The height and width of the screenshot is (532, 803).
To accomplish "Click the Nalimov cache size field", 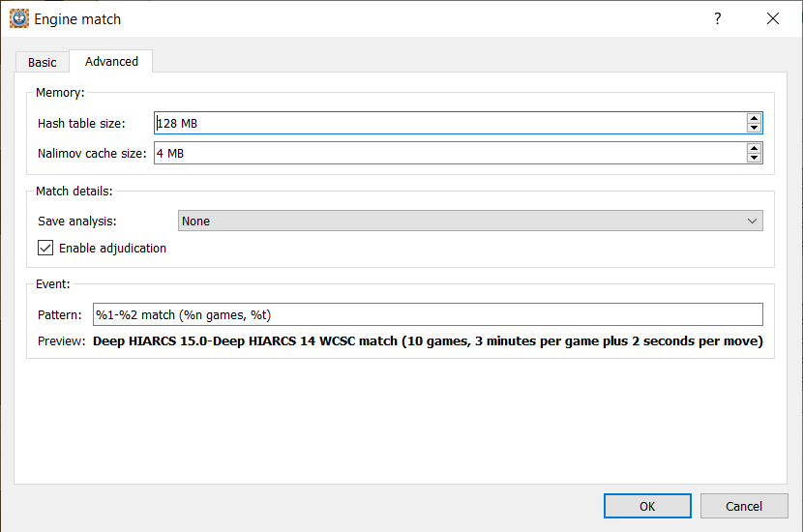I will (x=450, y=153).
